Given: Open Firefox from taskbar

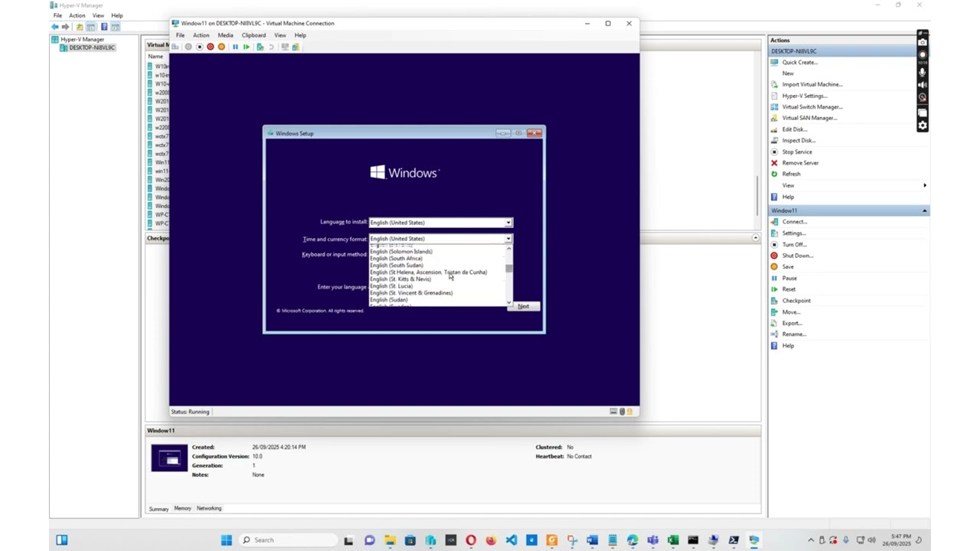Looking at the screenshot, I should pyautogui.click(x=491, y=540).
